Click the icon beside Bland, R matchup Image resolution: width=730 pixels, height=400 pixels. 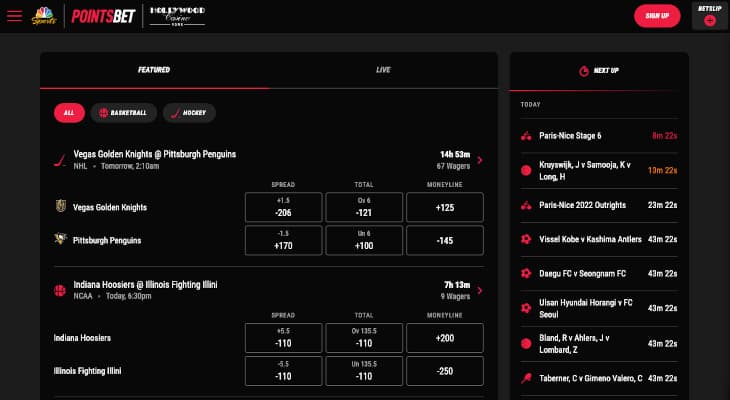tap(526, 344)
